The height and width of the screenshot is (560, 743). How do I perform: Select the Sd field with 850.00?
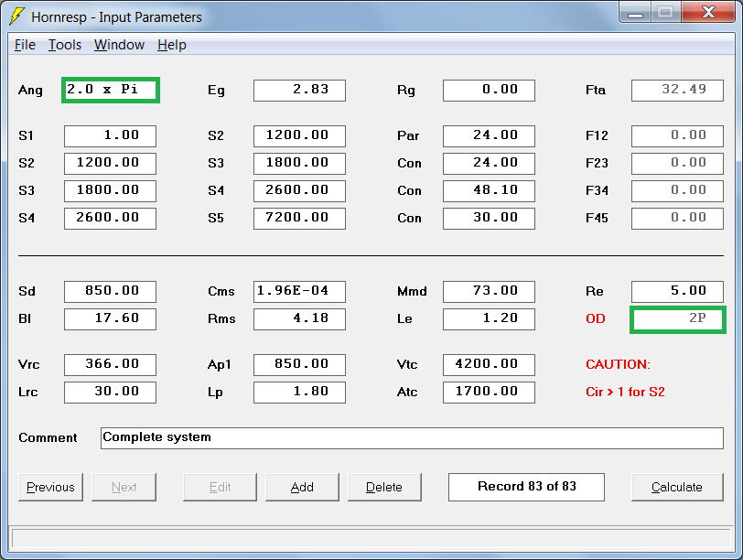[110, 291]
